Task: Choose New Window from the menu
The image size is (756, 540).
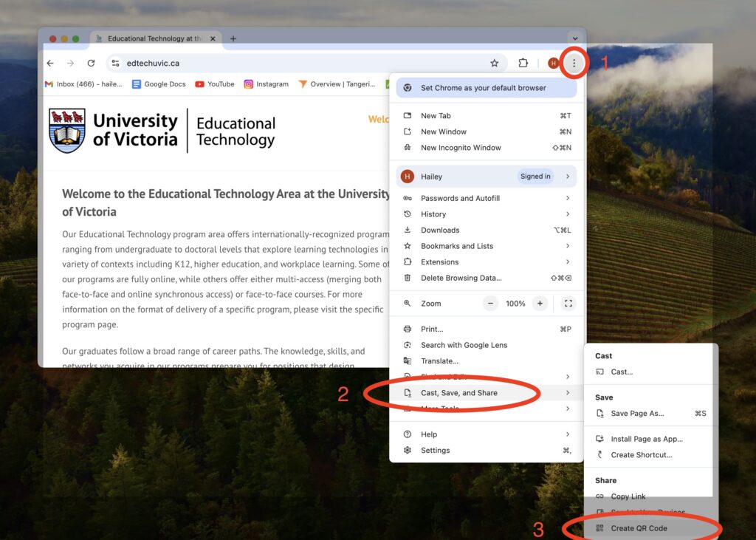Action: click(x=486, y=131)
